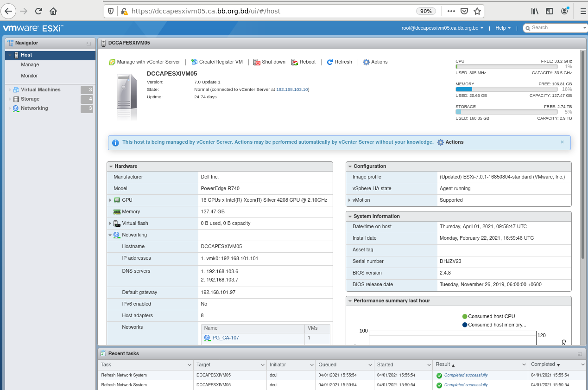This screenshot has width=588, height=390.
Task: Collapse the Navigator pane icon
Action: pyautogui.click(x=89, y=43)
